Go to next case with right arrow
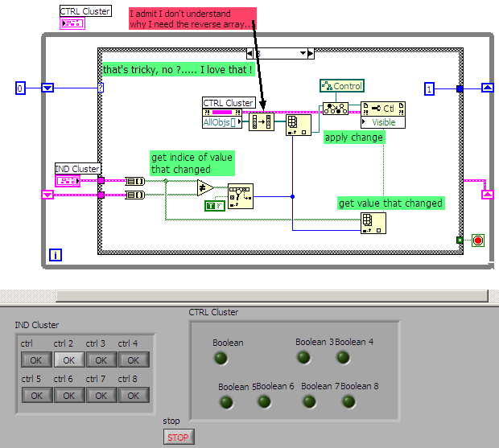This screenshot has width=499, height=448. [311, 53]
